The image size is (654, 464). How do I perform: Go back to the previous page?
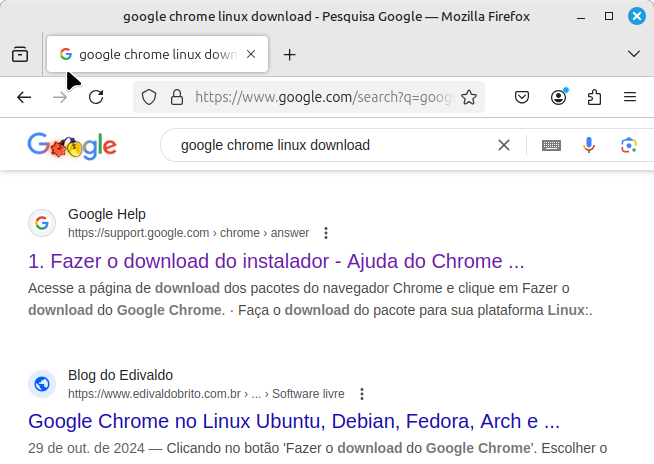[24, 97]
